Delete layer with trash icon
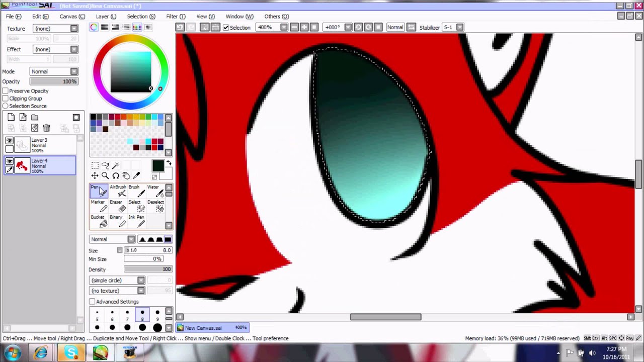644x362 pixels. (x=46, y=128)
